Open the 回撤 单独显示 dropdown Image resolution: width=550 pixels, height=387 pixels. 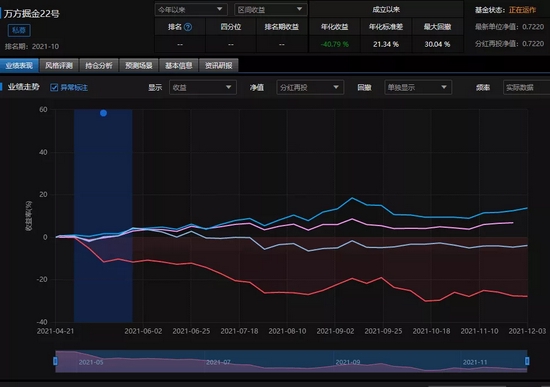tap(418, 87)
